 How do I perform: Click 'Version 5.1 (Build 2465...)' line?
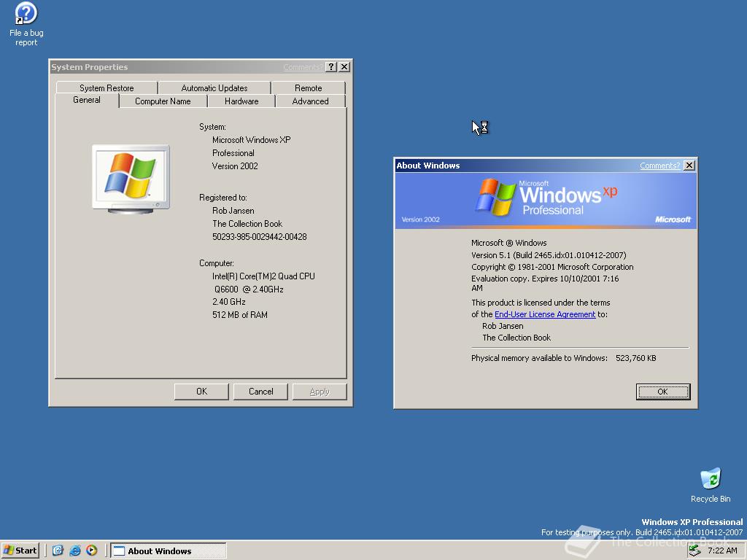(549, 255)
